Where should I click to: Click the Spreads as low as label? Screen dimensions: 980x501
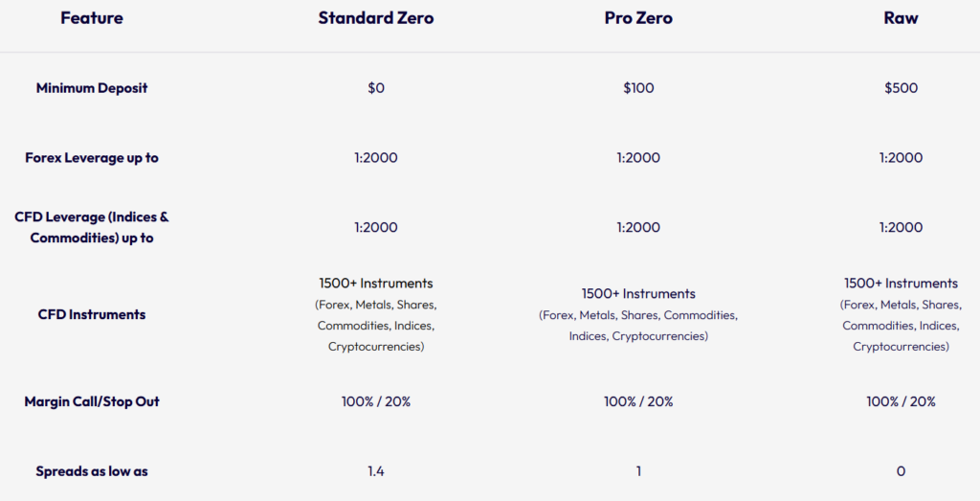coord(92,471)
